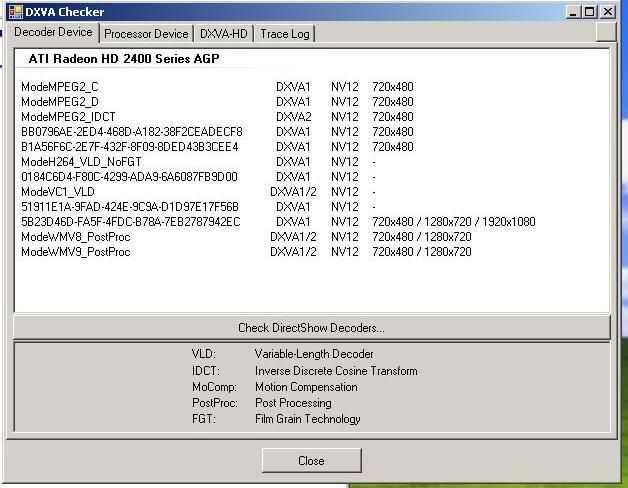
Task: Open the Processor Device tab
Action: (x=146, y=34)
